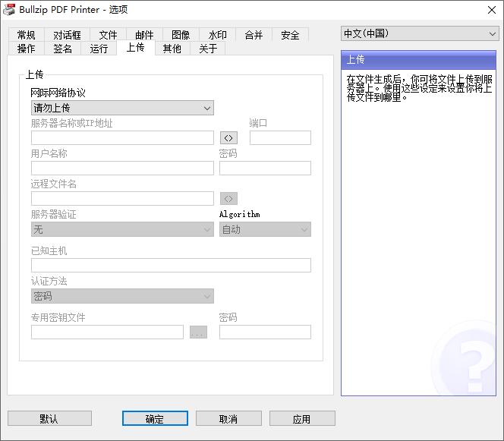Click the 默认 button

coord(49,418)
